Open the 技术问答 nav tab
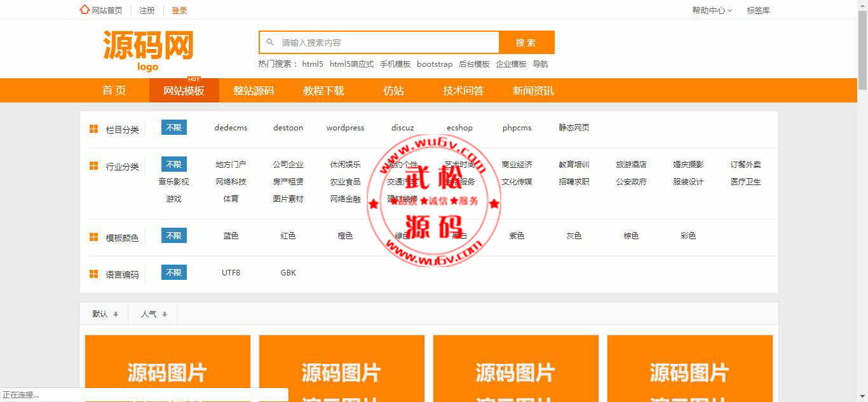The width and height of the screenshot is (868, 402). 463,90
